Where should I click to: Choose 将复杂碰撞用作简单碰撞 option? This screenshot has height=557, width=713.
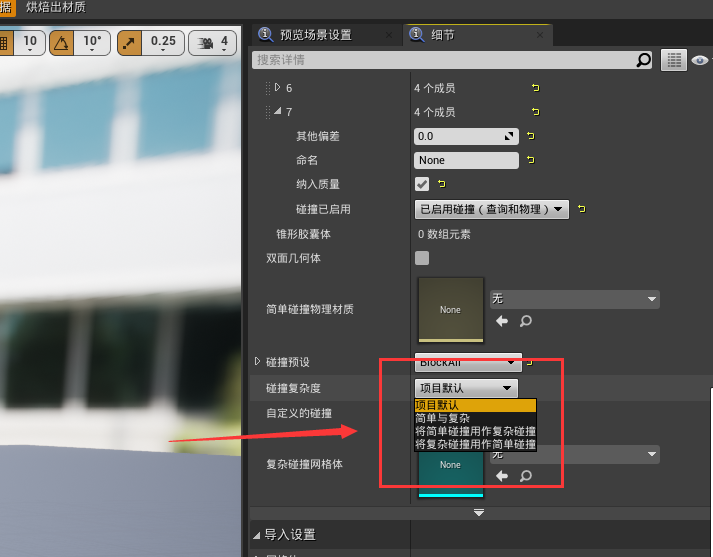click(x=475, y=444)
